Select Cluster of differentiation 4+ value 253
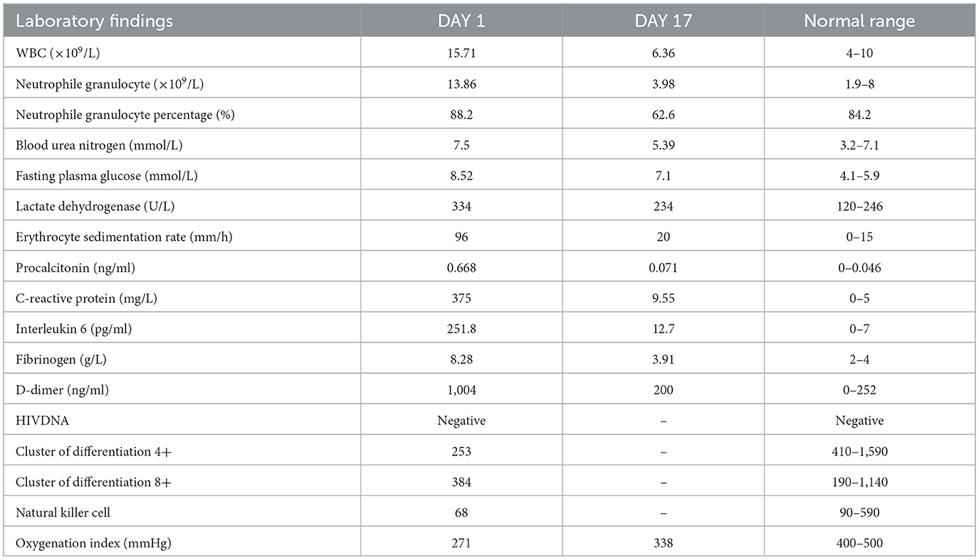979x560 pixels. point(461,451)
